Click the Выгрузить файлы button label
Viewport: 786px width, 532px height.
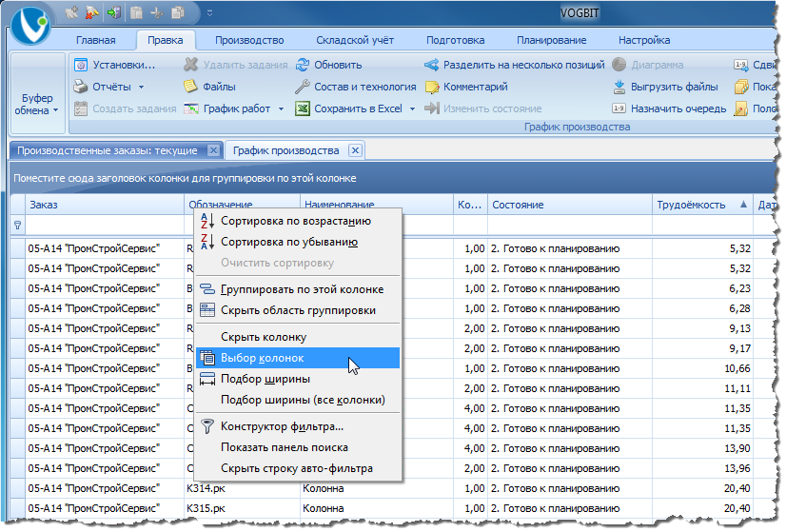click(675, 87)
